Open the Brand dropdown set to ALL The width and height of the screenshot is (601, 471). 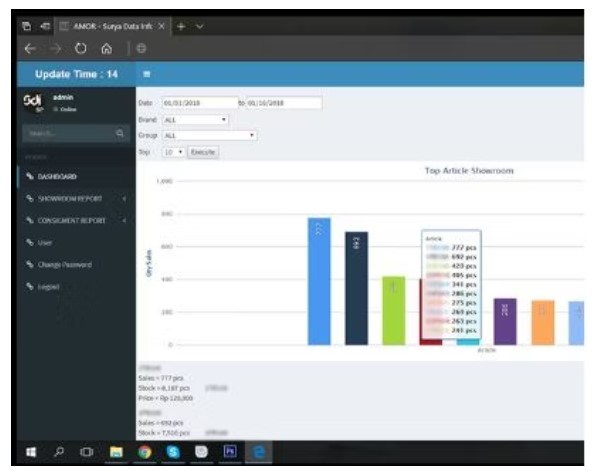pyautogui.click(x=195, y=120)
